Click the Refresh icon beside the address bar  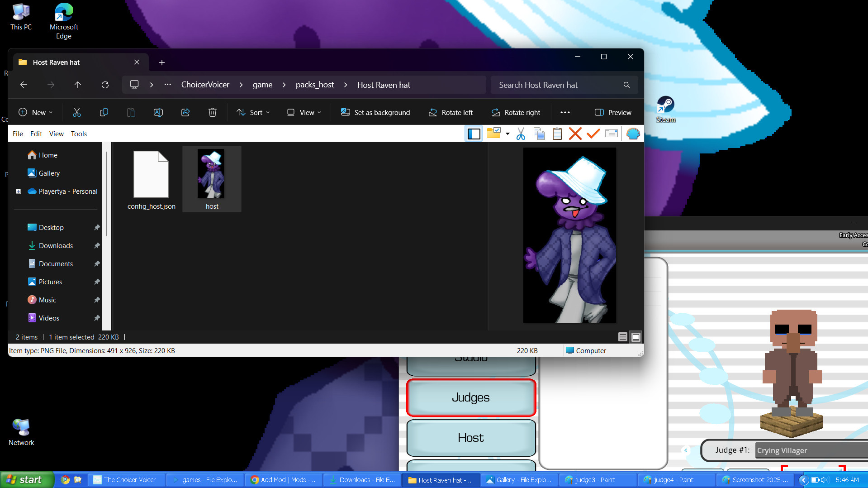point(105,85)
